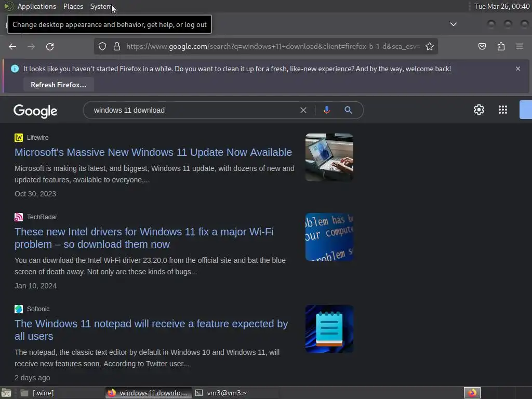Bookmark this page with the star
This screenshot has height=399, width=532.
(x=430, y=46)
